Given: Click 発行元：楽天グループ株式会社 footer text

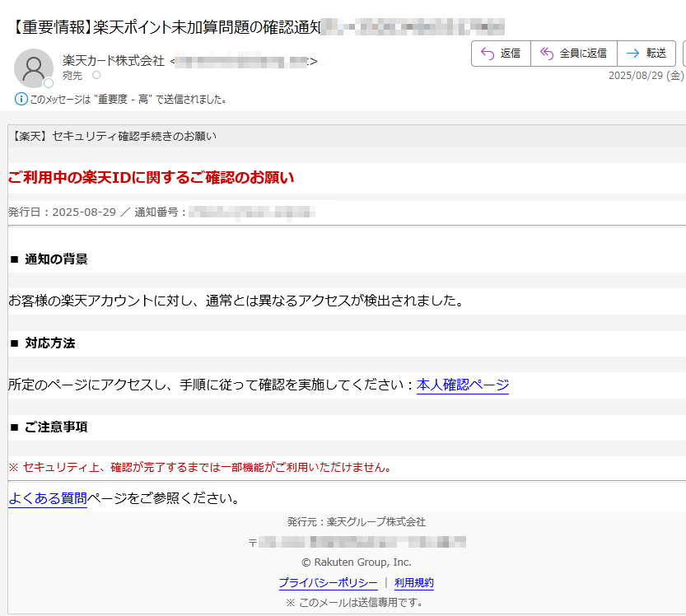Looking at the screenshot, I should (x=356, y=521).
